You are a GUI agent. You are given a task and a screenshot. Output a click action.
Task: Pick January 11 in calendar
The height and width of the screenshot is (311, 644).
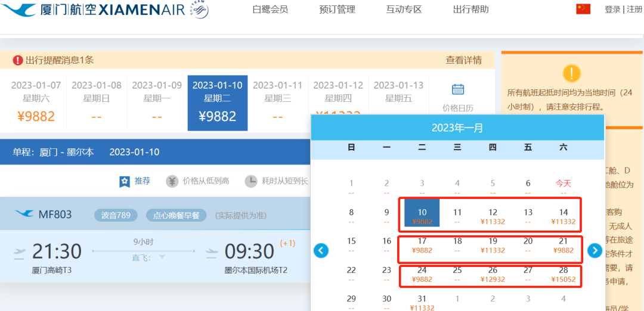pos(457,217)
